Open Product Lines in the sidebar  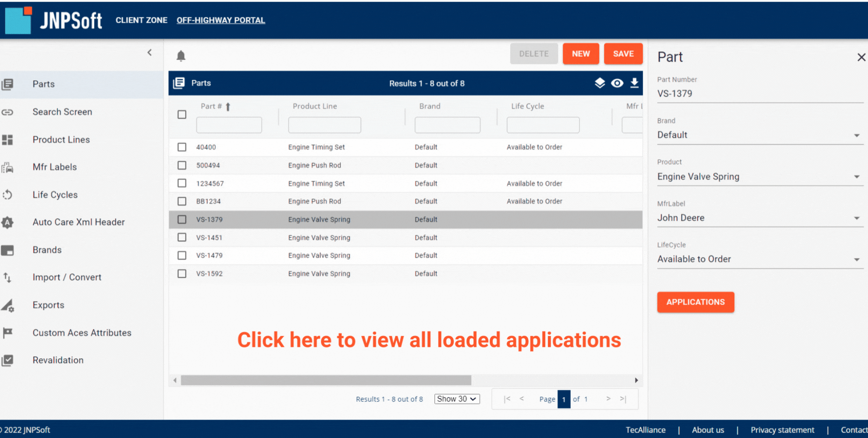coord(61,140)
